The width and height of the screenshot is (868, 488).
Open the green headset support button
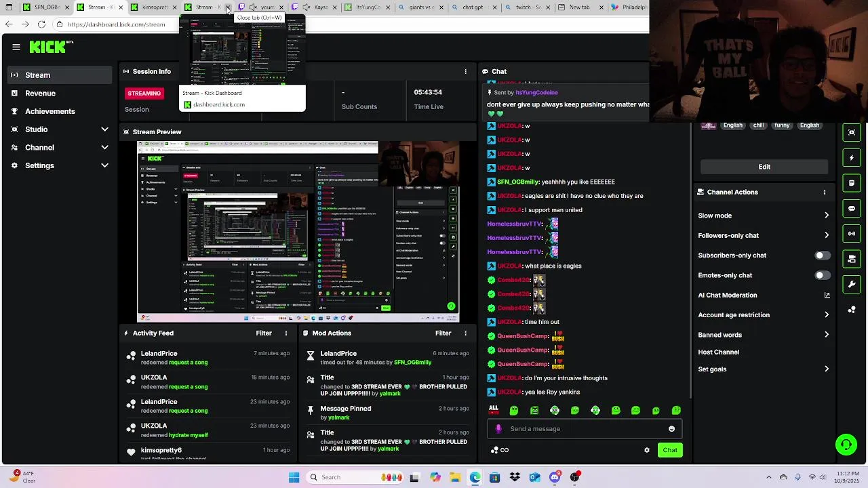(846, 445)
